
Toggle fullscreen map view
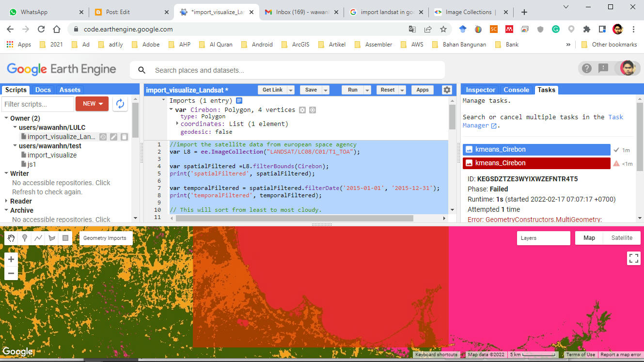tap(634, 258)
